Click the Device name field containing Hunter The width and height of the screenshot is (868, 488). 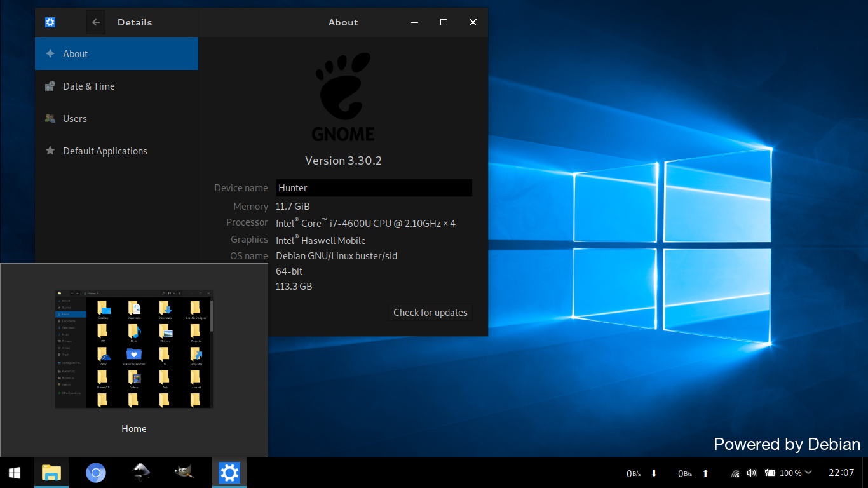pos(374,188)
